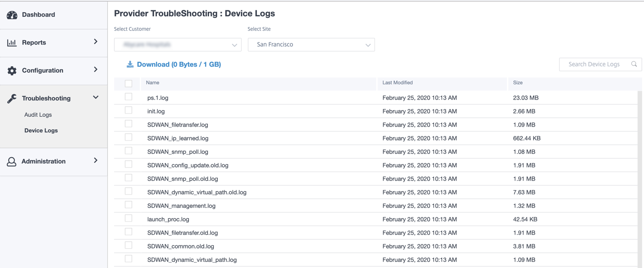Check the launch_proc.log row checkbox

(x=128, y=218)
